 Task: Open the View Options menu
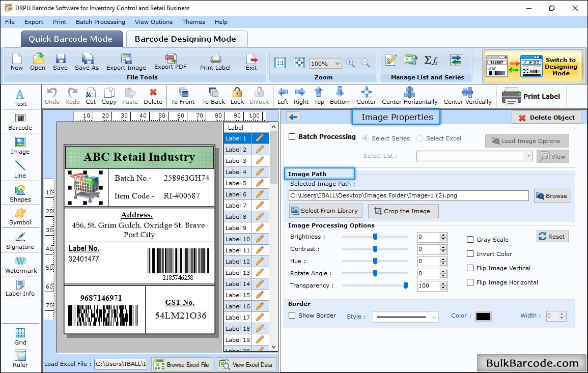click(x=154, y=22)
